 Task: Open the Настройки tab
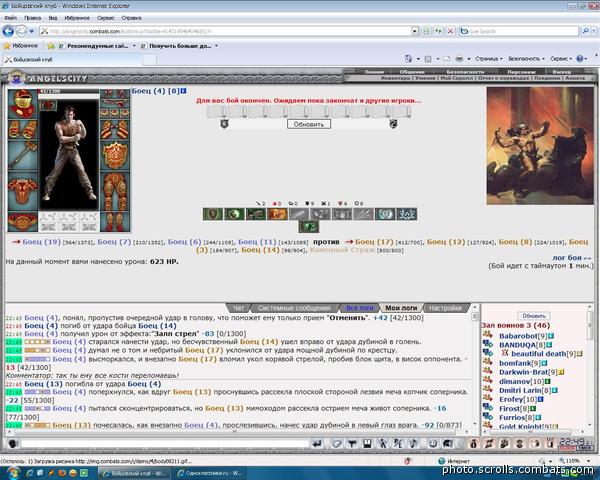(x=445, y=308)
